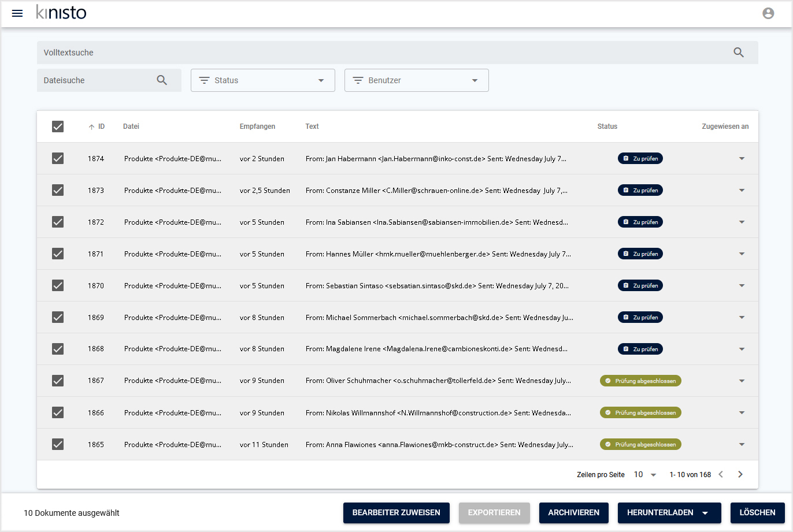Click 'Zu prüfen' badge of document 1870
This screenshot has width=793, height=532.
click(x=640, y=285)
